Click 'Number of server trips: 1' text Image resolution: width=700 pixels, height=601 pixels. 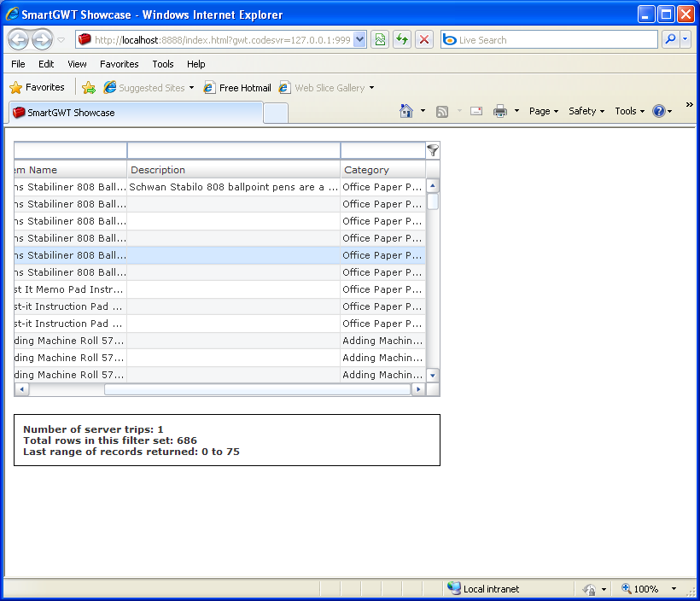93,429
